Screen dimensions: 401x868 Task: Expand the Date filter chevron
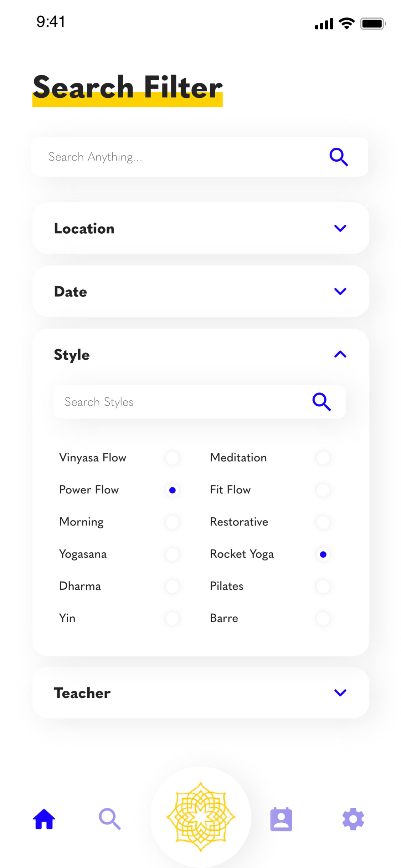(x=340, y=291)
